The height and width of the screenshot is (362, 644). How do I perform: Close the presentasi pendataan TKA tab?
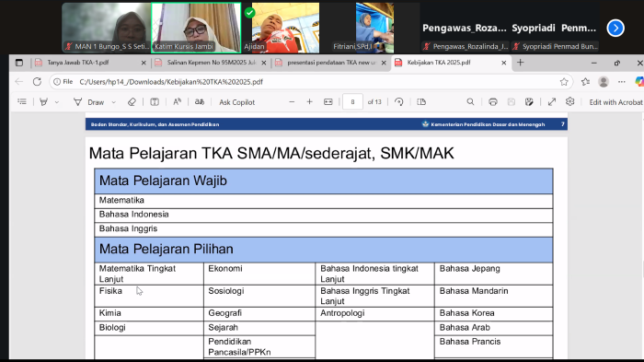click(x=384, y=63)
